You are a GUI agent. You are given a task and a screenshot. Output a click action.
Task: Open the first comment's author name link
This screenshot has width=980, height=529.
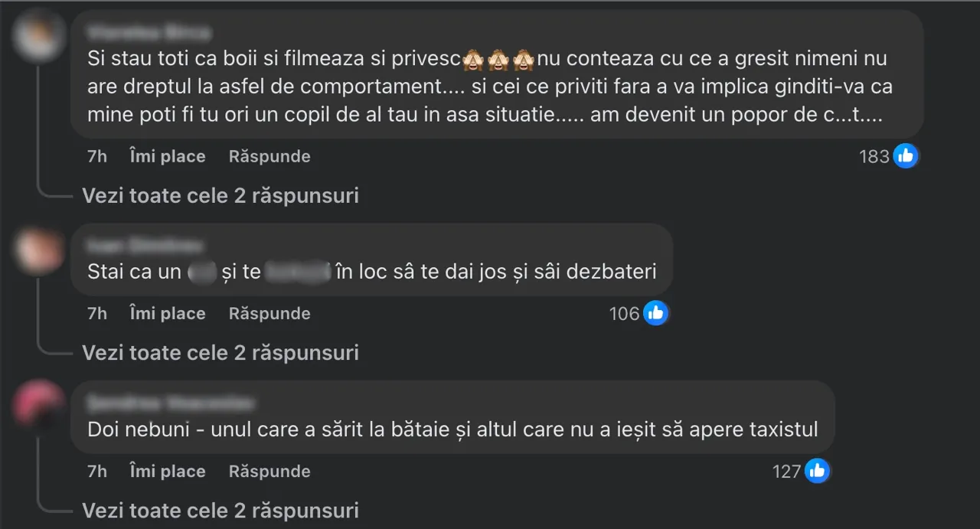click(x=149, y=32)
